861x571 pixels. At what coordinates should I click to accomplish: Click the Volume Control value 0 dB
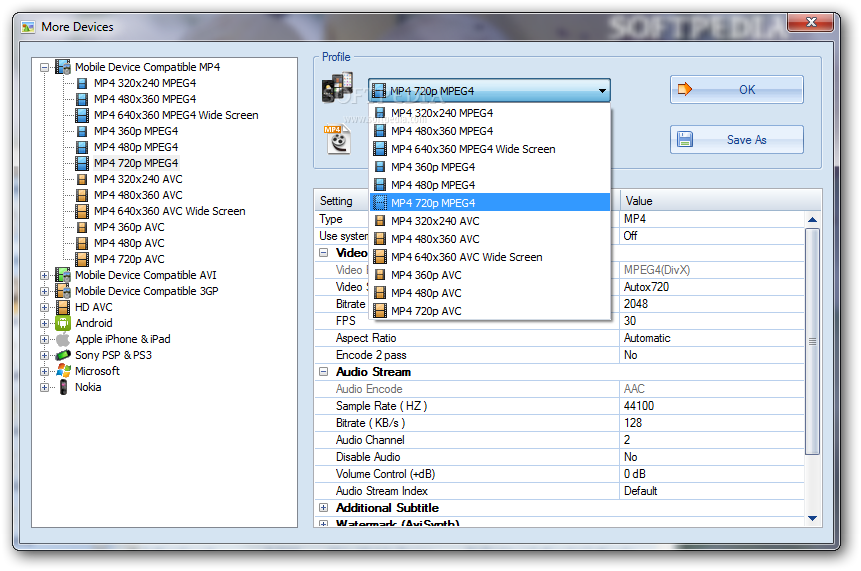pyautogui.click(x=635, y=474)
